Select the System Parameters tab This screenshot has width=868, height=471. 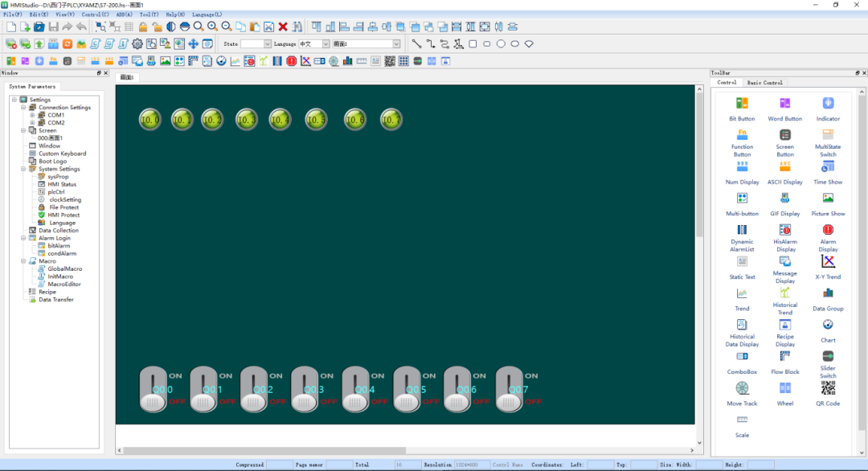(32, 86)
